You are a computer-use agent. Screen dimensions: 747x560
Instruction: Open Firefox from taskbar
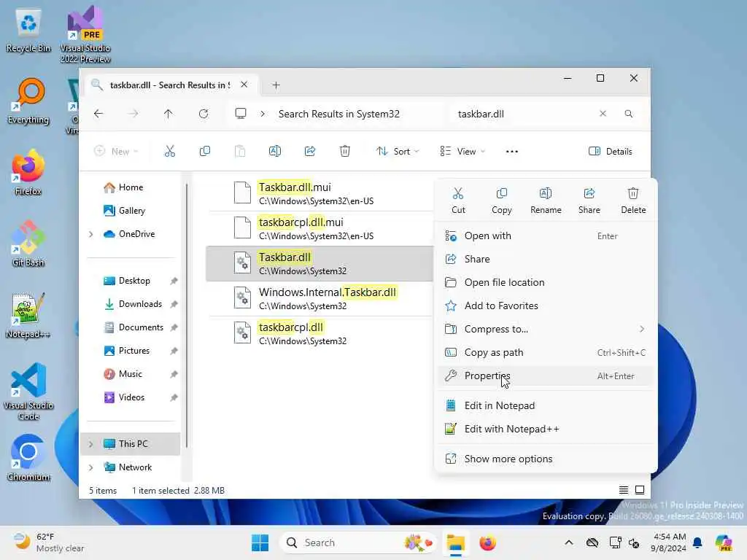click(x=487, y=542)
